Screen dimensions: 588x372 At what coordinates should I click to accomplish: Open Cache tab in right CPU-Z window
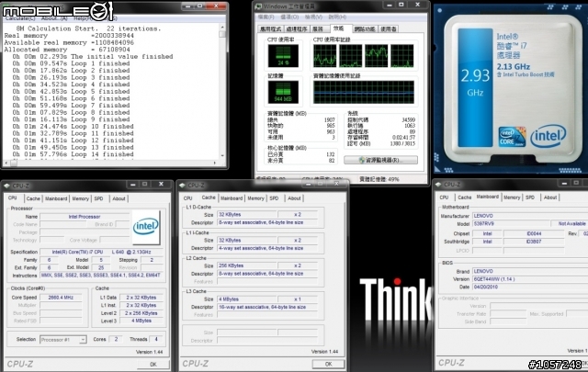(464, 197)
